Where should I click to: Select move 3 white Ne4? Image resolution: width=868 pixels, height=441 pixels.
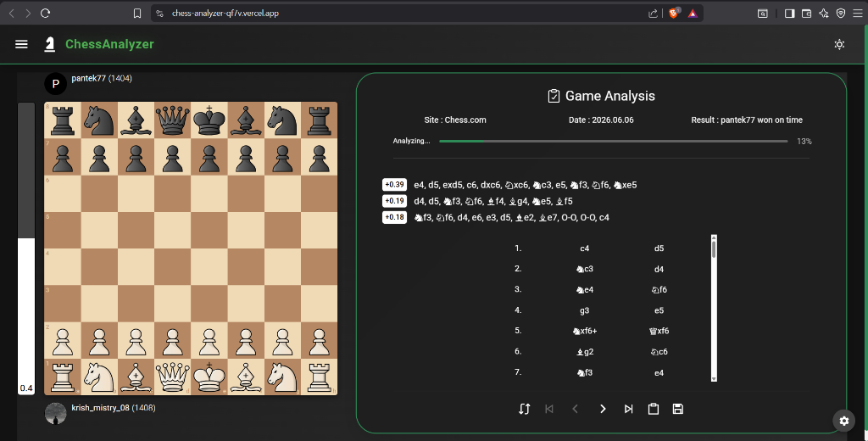tap(585, 289)
